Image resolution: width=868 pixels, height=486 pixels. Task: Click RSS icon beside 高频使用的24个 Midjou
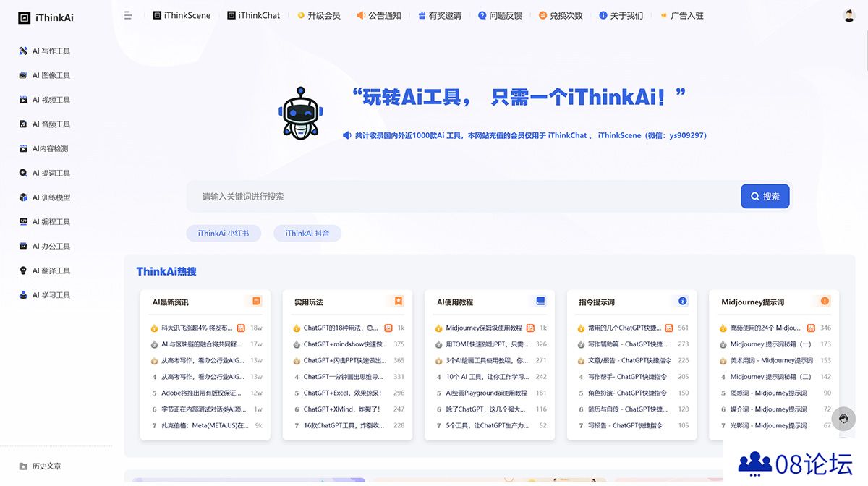pyautogui.click(x=811, y=328)
